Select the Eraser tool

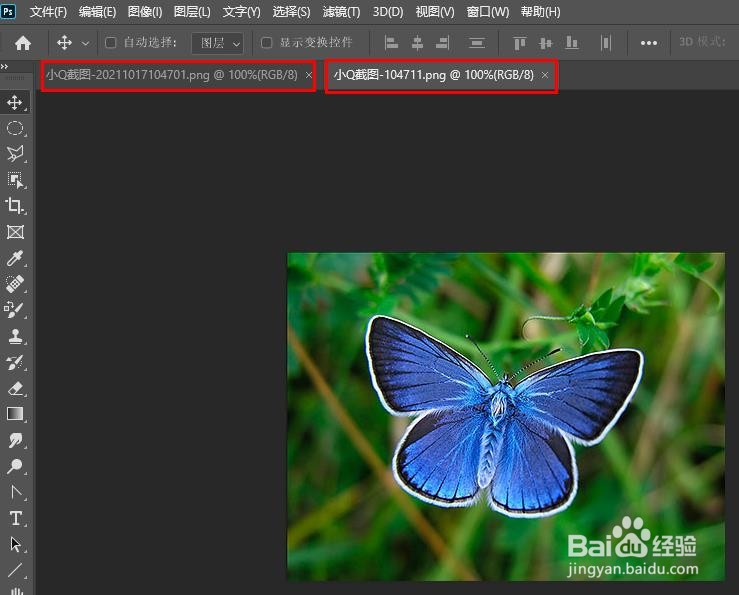pos(15,388)
